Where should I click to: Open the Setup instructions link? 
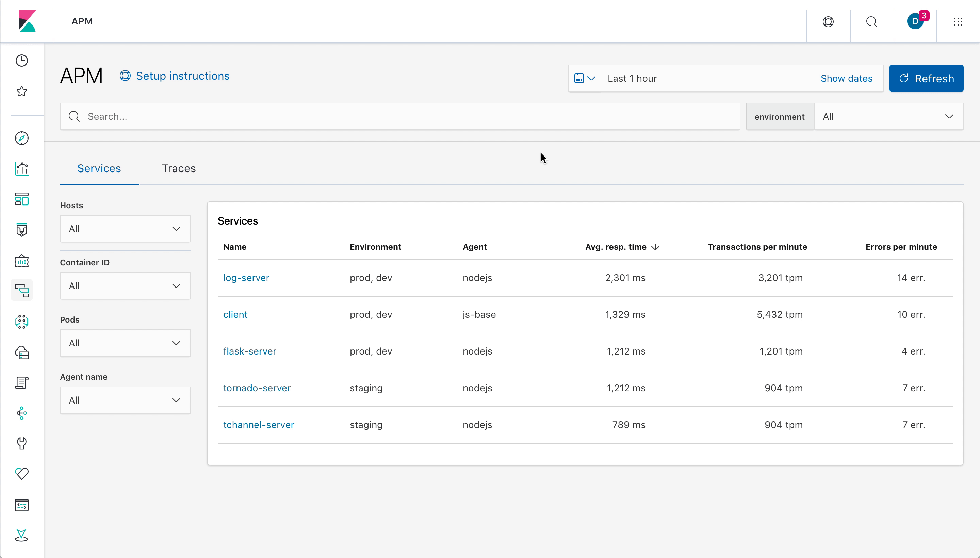182,76
